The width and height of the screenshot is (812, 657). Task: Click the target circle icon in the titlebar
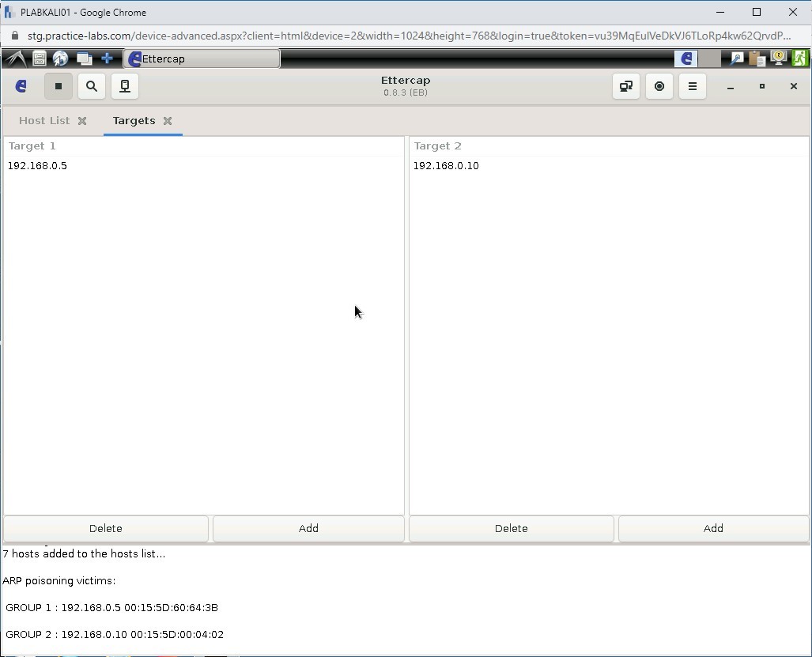[659, 86]
